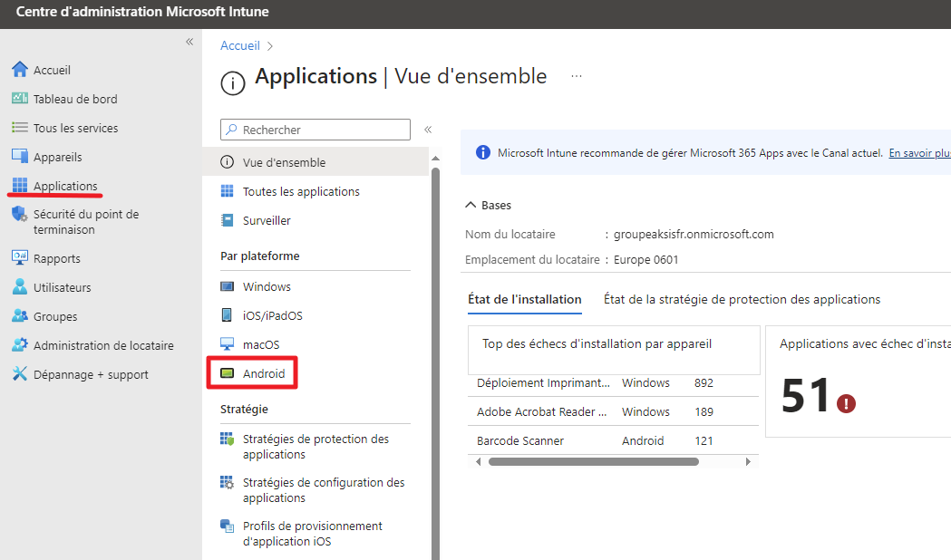Click the Top des échecs d'installation par appareil heading
The image size is (951, 560).
(x=597, y=343)
